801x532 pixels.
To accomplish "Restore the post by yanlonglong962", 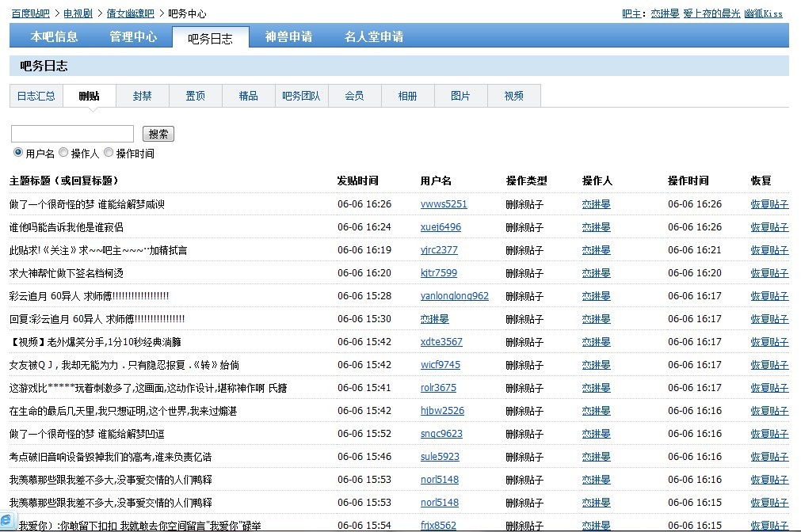I will tap(769, 296).
